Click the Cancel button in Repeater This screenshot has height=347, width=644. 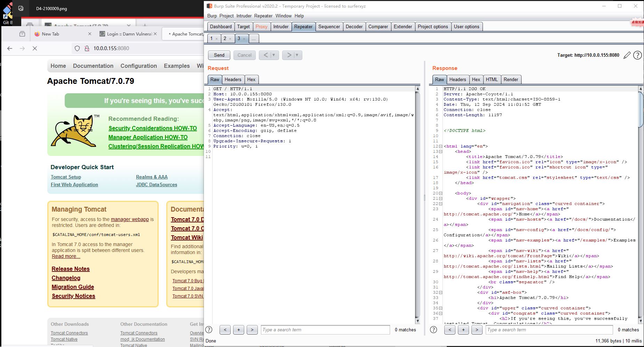tap(245, 55)
